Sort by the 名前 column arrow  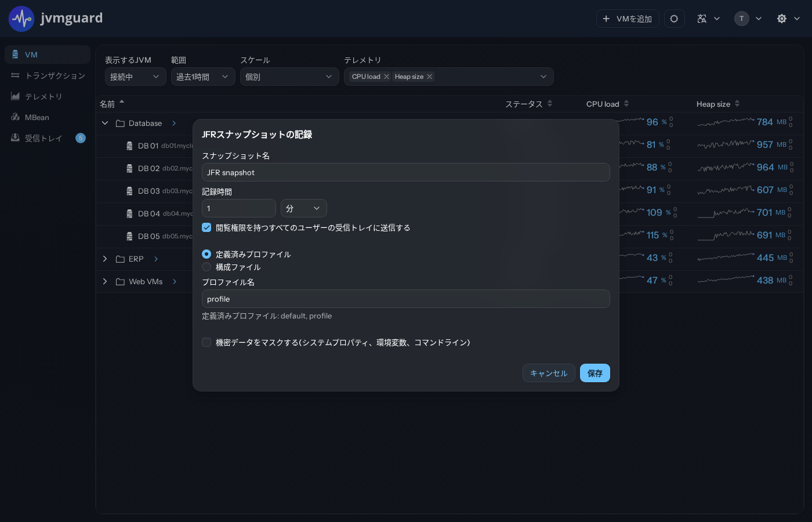pos(122,102)
